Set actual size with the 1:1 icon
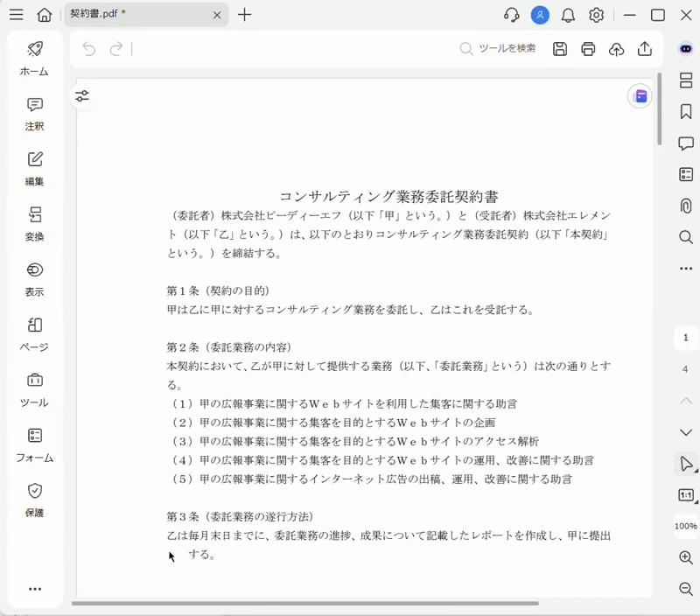The image size is (700, 616). [687, 495]
